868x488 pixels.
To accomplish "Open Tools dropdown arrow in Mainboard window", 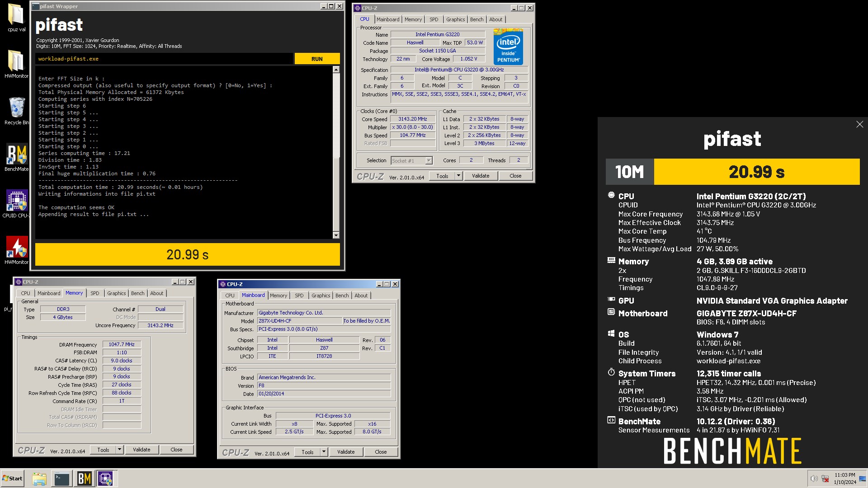I will 324,452.
